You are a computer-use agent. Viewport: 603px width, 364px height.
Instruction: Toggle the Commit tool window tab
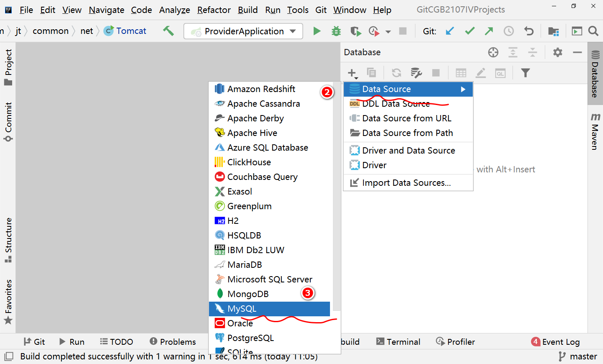[8, 122]
